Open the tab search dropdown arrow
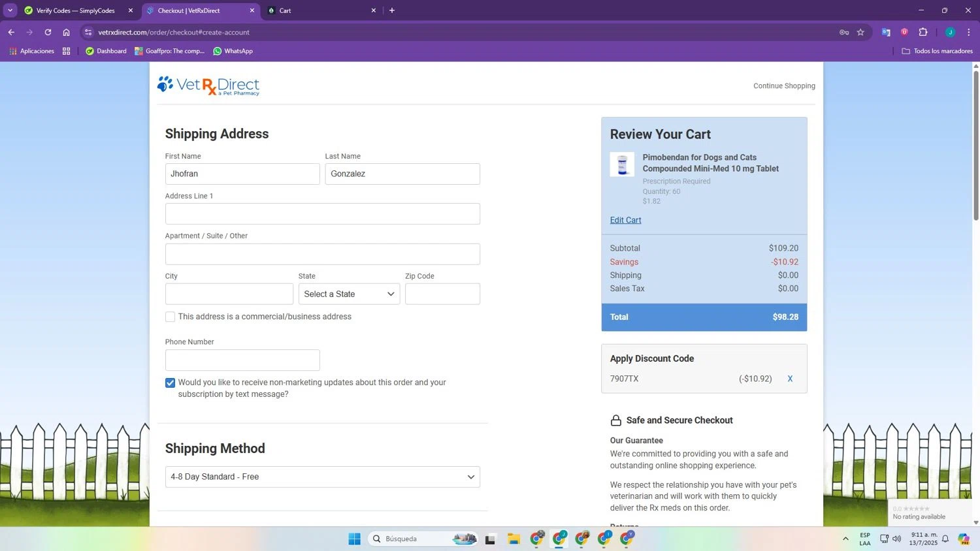980x551 pixels. [10, 10]
